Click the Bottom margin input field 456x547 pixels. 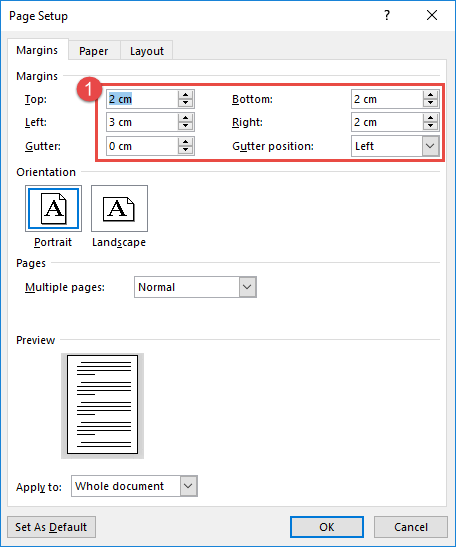(x=387, y=99)
